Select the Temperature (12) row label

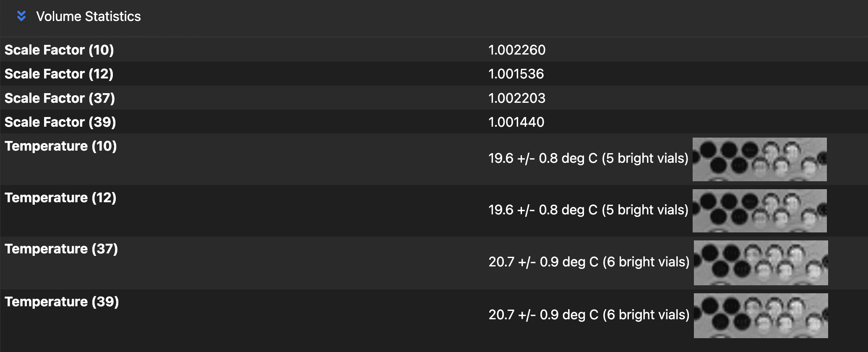click(60, 198)
